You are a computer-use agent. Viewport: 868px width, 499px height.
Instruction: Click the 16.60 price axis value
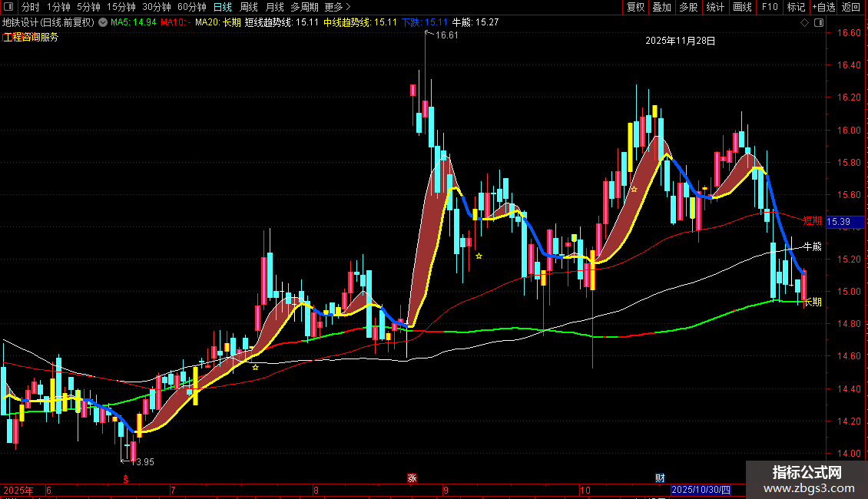[849, 33]
